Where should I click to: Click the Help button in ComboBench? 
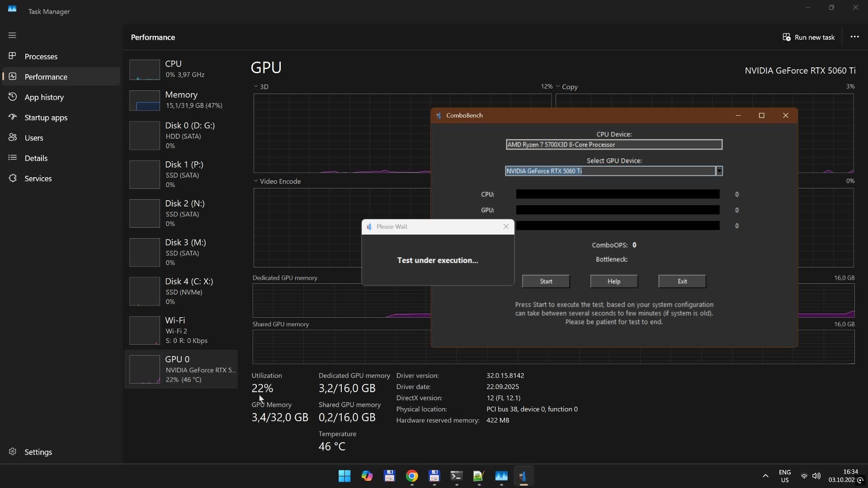point(613,281)
